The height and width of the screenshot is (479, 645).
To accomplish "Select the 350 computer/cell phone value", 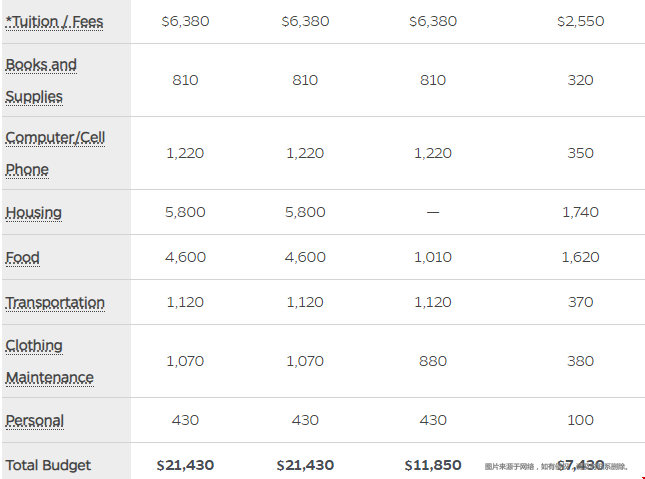I will [580, 153].
